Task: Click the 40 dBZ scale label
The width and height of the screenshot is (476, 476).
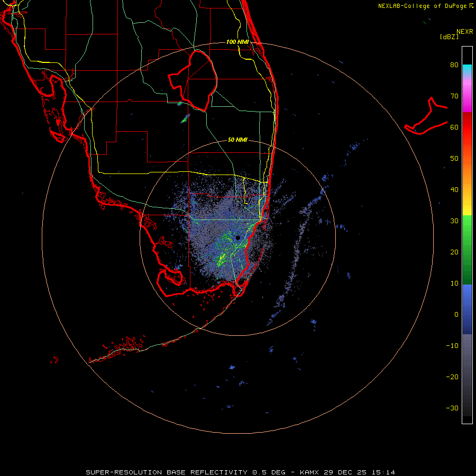Action: tap(454, 190)
